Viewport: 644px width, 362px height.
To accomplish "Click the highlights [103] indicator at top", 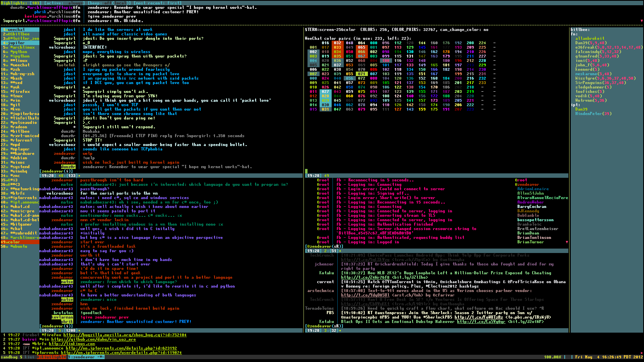I will 21,3.
